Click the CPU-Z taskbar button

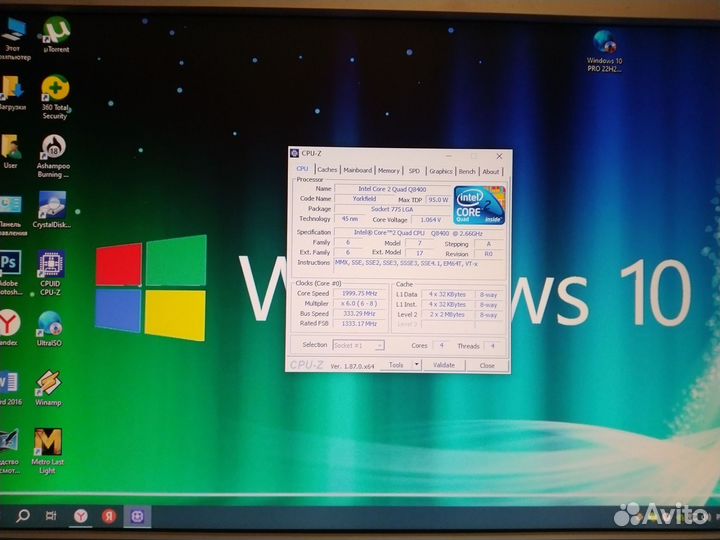coord(137,517)
